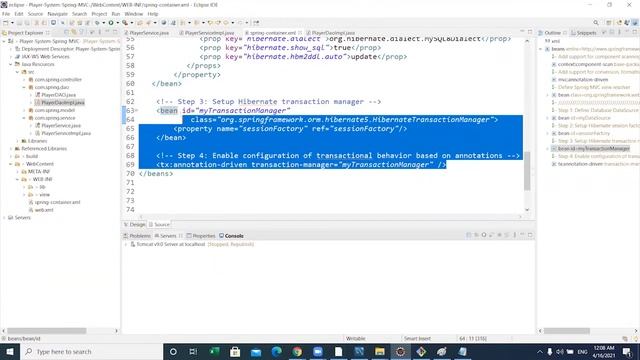Open the Windows Start menu
This screenshot has width=640, height=360.
click(10, 351)
